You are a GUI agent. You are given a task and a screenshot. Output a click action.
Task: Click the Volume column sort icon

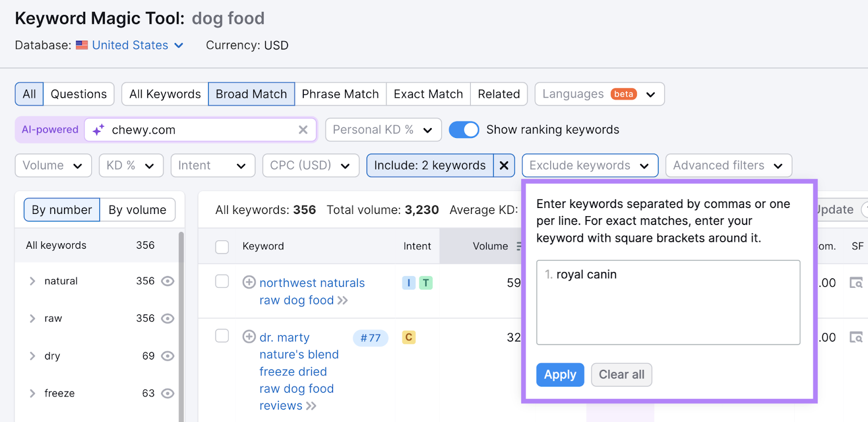click(x=518, y=247)
